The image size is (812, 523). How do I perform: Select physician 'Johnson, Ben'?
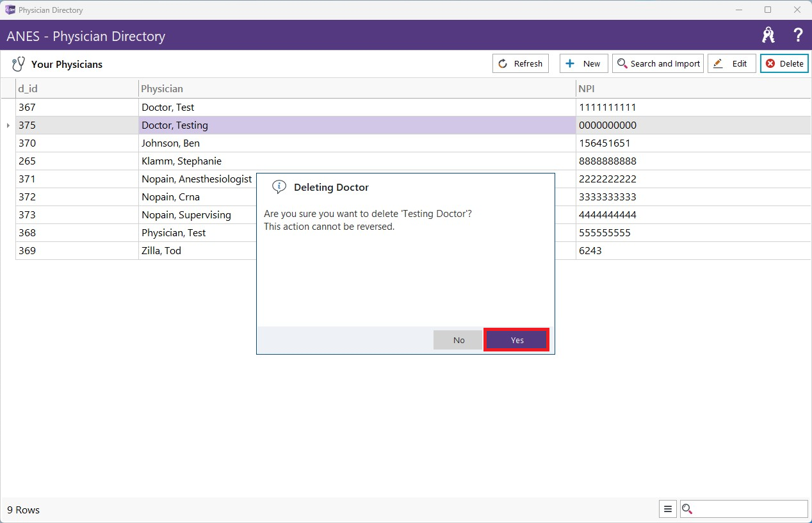(x=357, y=143)
